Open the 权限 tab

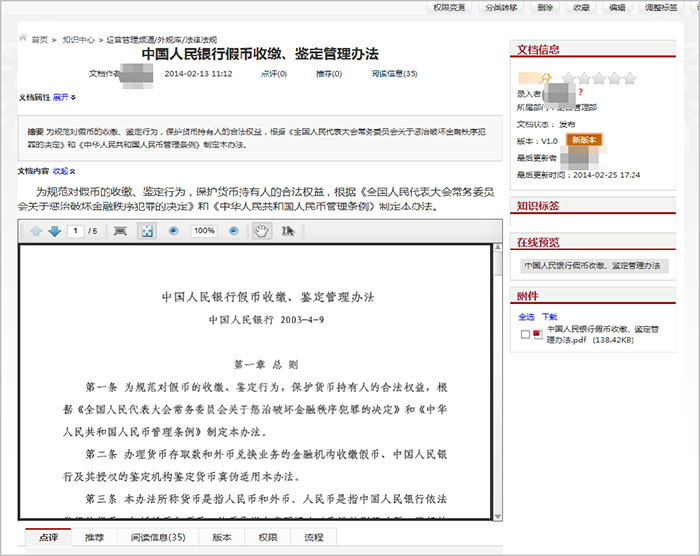(x=268, y=537)
